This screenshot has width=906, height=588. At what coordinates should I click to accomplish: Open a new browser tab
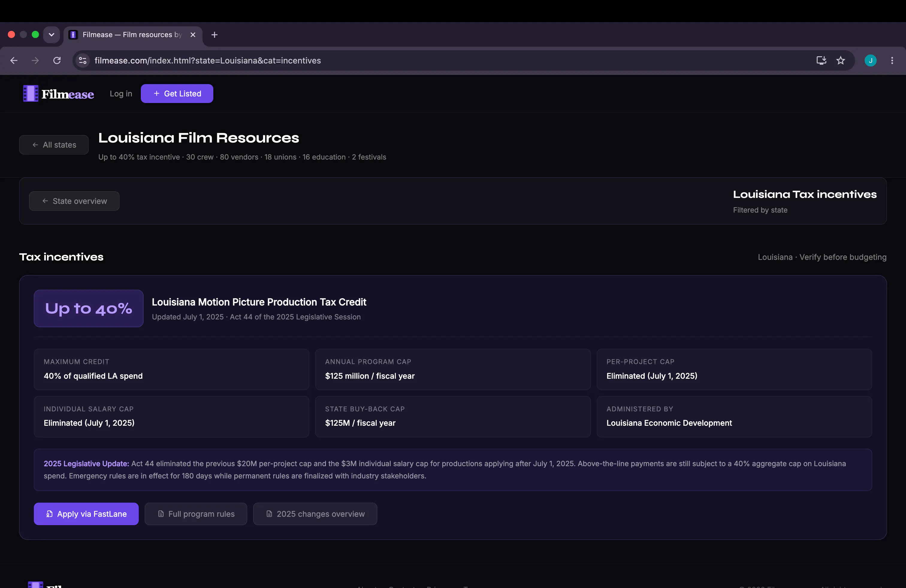pos(214,35)
